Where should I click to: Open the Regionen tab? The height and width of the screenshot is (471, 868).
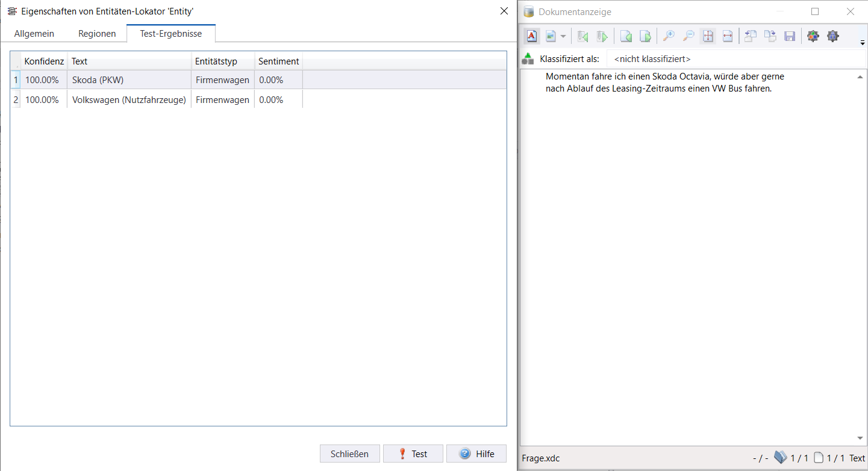[x=97, y=34]
